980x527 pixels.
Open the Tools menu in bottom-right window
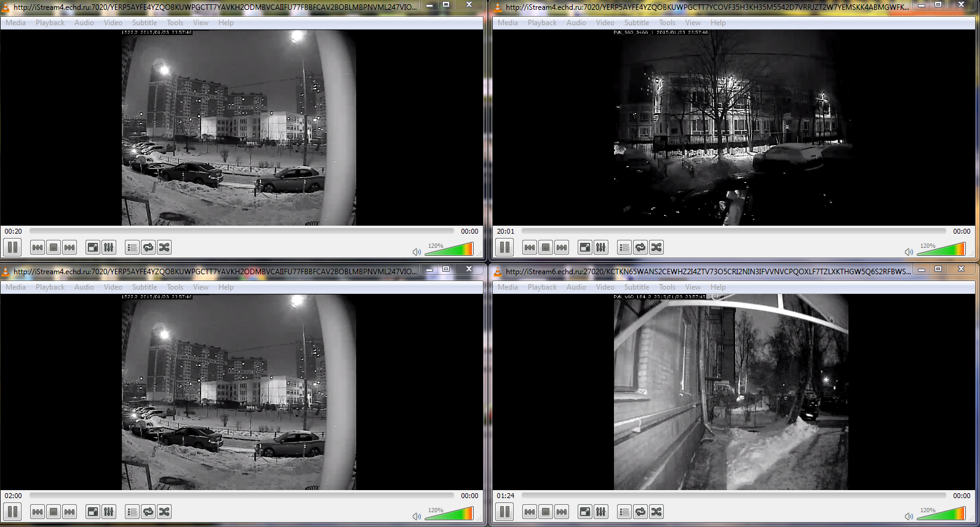pyautogui.click(x=667, y=287)
